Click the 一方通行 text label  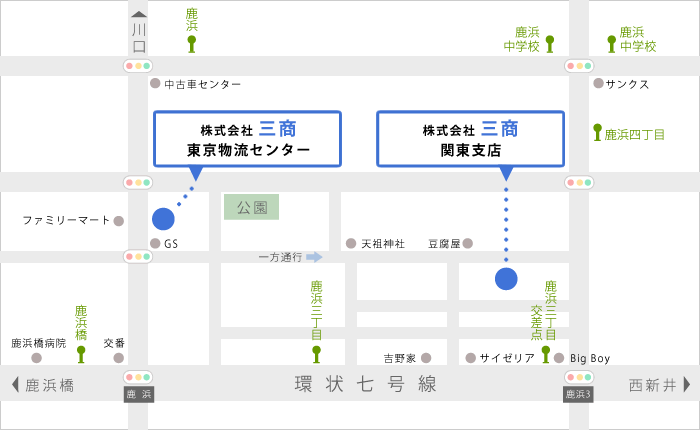(280, 257)
